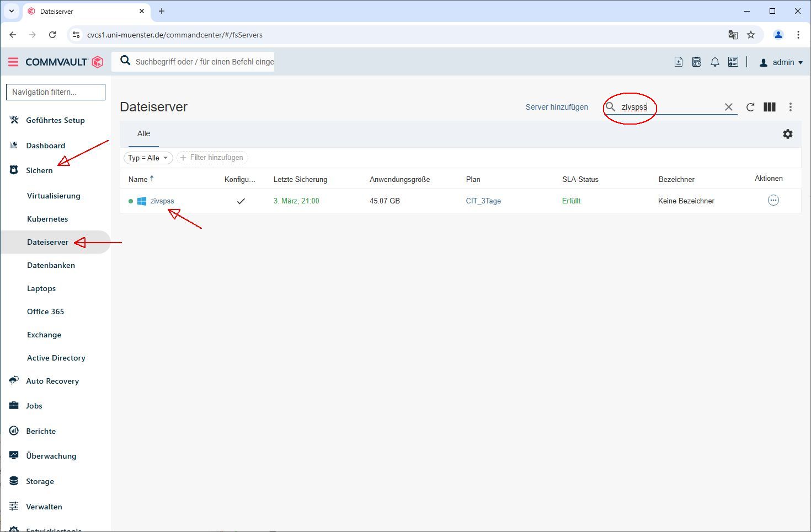Bookmark this page with the star icon
Viewport: 811px width, 532px height.
point(750,35)
